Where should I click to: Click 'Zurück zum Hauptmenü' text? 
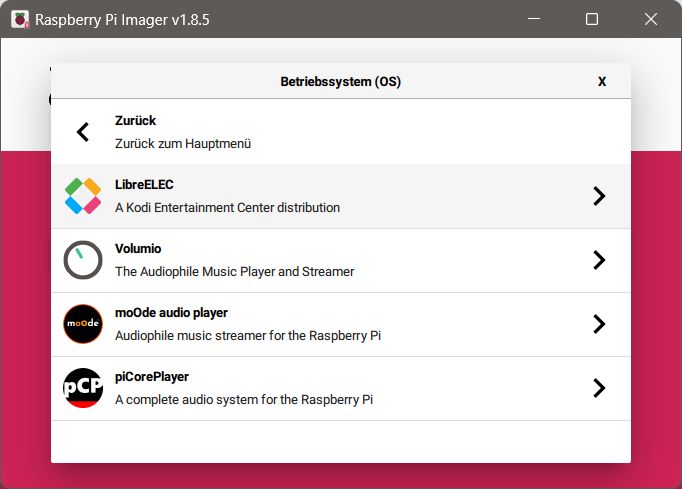coord(183,144)
